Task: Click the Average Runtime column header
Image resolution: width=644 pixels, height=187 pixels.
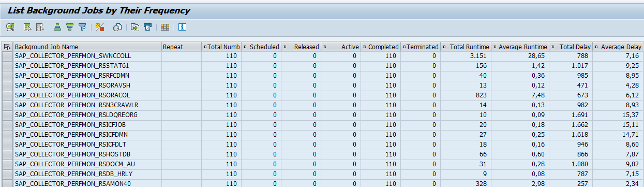Action: click(520, 47)
